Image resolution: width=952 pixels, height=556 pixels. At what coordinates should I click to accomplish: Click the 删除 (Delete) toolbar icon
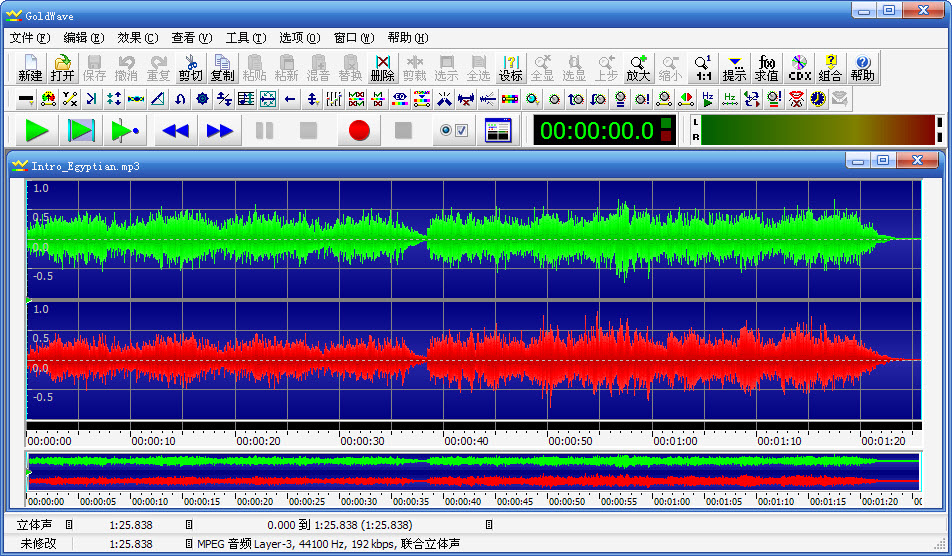point(382,68)
